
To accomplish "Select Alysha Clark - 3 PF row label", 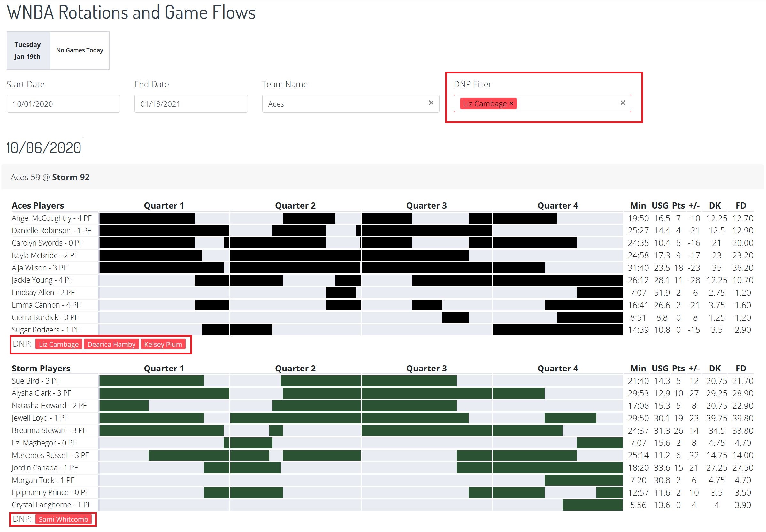I will (x=42, y=393).
